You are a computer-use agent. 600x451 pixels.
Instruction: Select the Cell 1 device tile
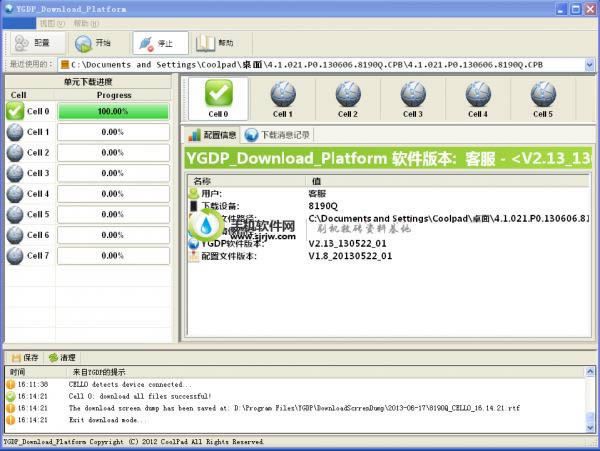[x=283, y=98]
